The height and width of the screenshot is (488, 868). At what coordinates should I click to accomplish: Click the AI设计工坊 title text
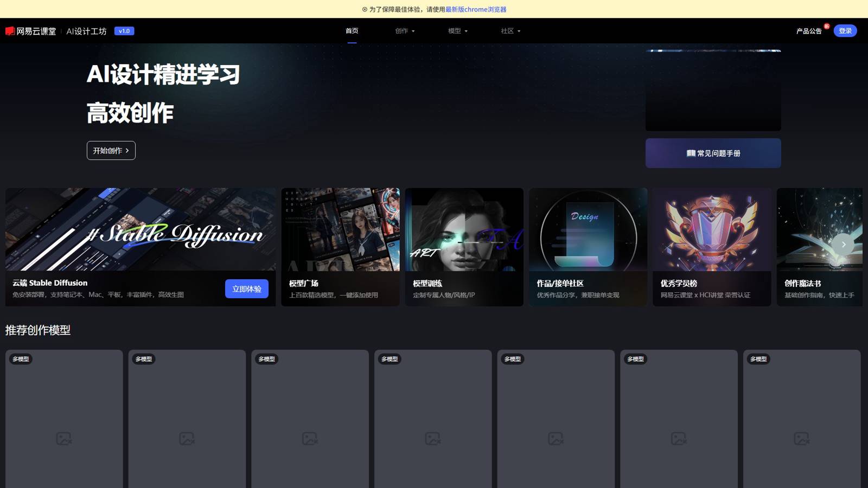[x=86, y=31]
